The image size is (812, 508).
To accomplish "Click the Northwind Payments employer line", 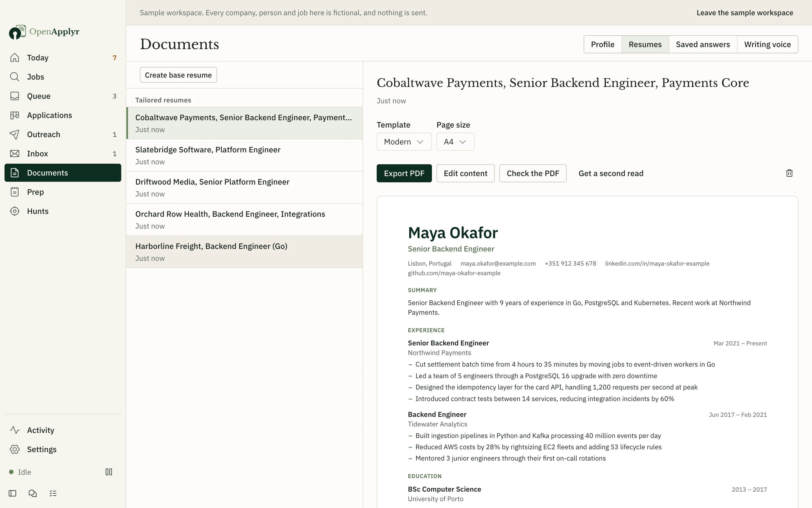I will (439, 353).
